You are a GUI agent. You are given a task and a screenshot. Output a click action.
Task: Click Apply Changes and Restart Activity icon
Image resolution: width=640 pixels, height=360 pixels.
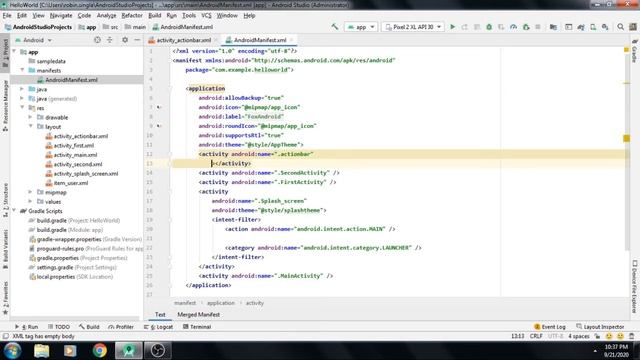(464, 27)
